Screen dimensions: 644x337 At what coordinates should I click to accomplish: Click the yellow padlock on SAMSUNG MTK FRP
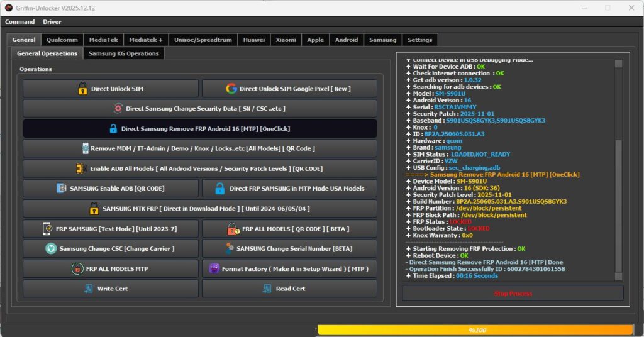pyautogui.click(x=94, y=209)
